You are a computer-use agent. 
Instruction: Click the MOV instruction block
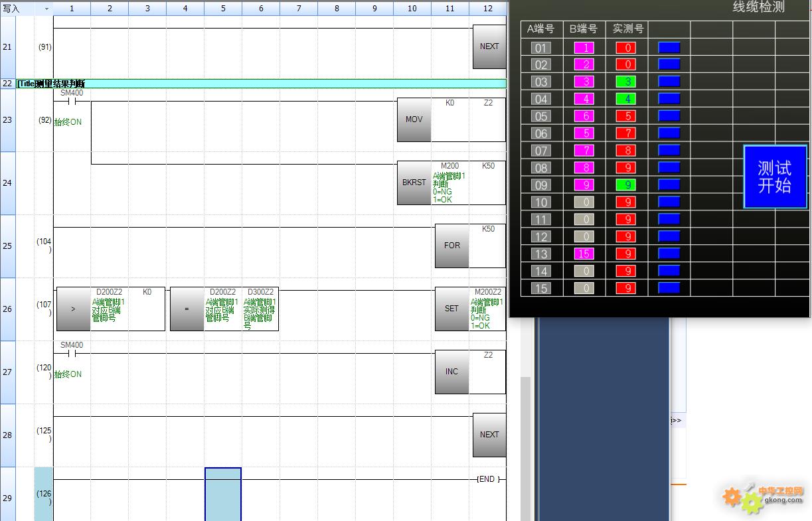pyautogui.click(x=414, y=119)
